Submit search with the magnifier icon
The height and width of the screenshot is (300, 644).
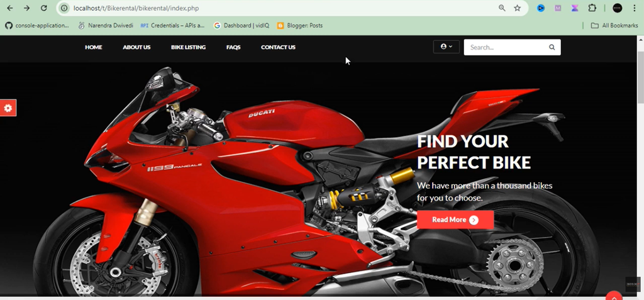click(552, 47)
